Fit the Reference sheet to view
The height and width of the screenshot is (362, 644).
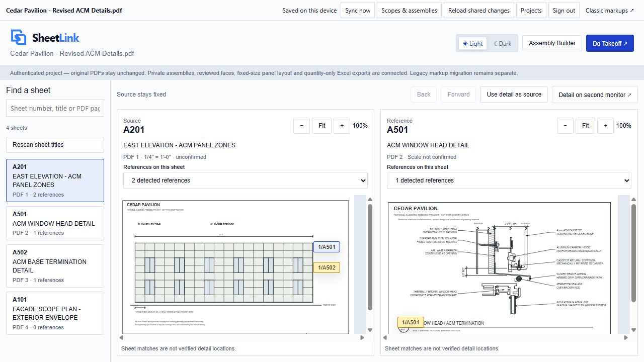585,126
